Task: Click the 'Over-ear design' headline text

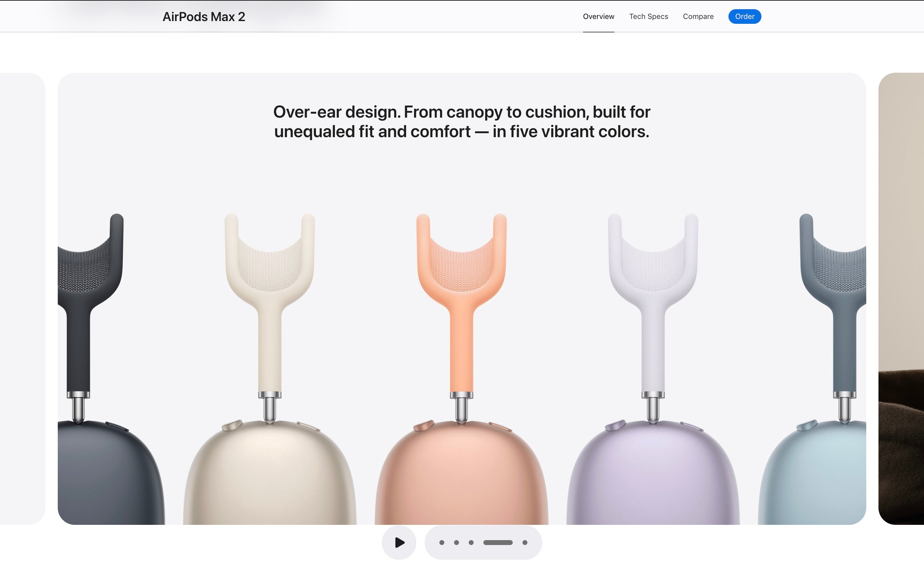Action: click(462, 122)
